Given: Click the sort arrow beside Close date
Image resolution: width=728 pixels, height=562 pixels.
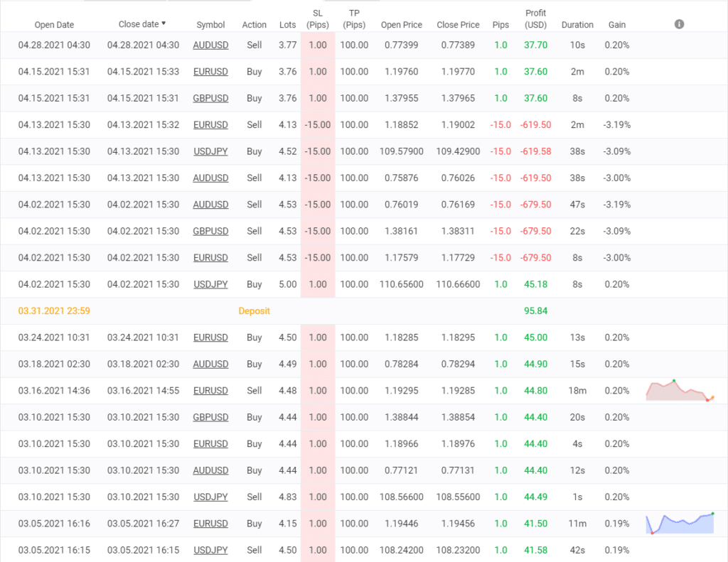Looking at the screenshot, I should click(x=164, y=23).
